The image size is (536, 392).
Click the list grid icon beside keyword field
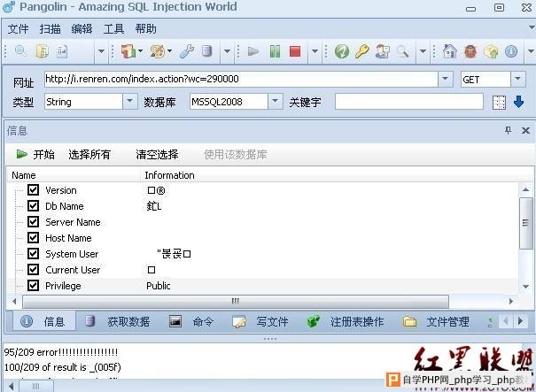(x=499, y=102)
